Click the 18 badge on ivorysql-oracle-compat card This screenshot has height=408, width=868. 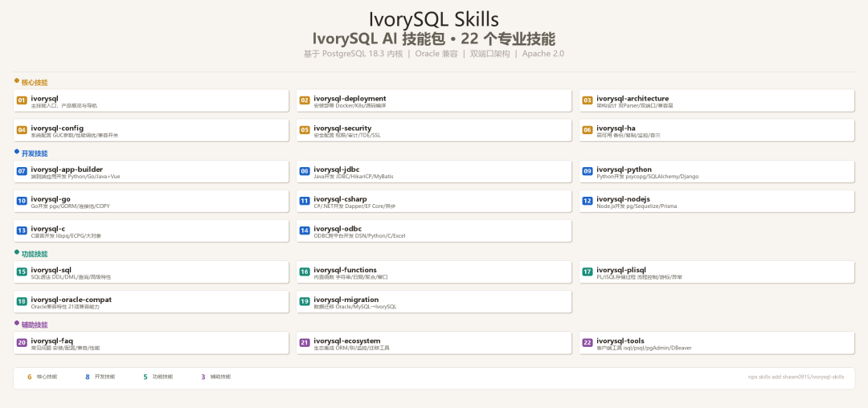(x=22, y=301)
